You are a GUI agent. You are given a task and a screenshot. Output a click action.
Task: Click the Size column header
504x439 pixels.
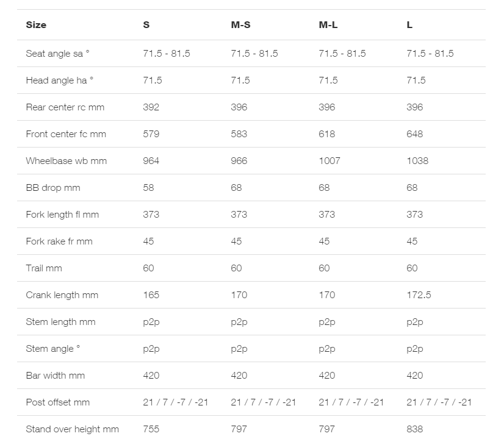[36, 25]
